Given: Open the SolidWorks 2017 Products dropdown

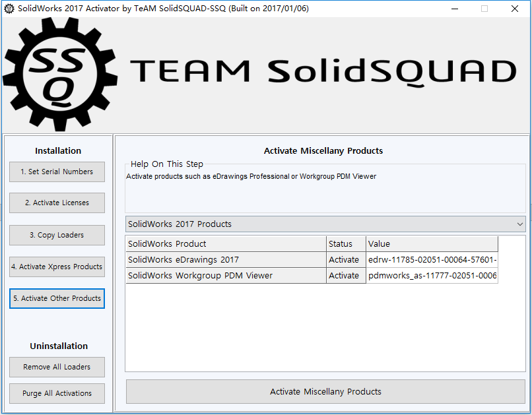Looking at the screenshot, I should 325,224.
